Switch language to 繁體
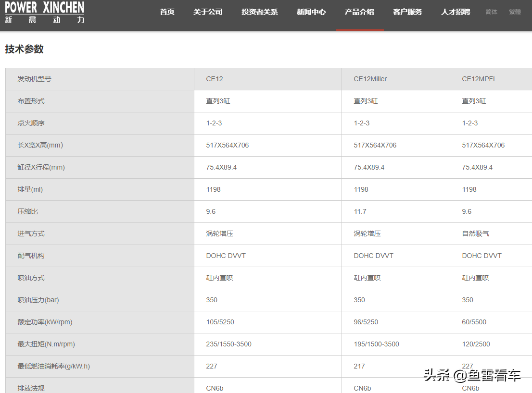Viewport: 532px width, 393px height. [x=515, y=12]
